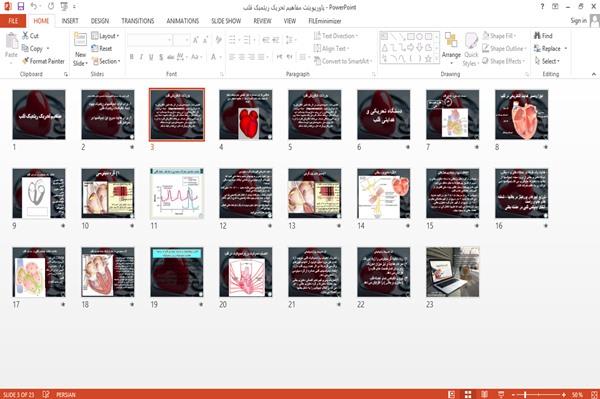600x399 pixels.
Task: Click the Arrange button
Action: pyautogui.click(x=451, y=49)
